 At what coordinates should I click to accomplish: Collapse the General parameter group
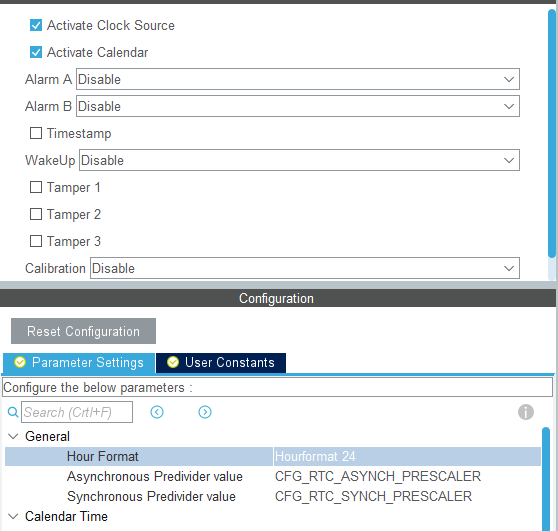(x=13, y=436)
